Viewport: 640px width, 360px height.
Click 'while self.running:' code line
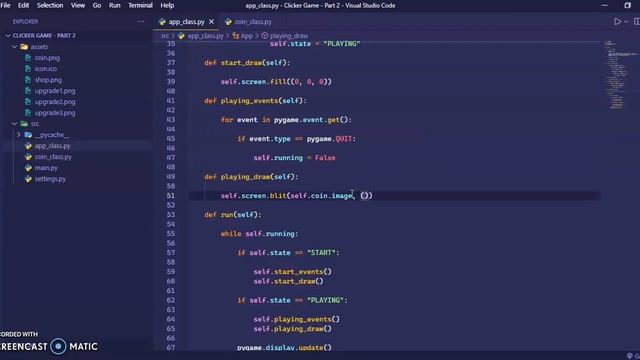(x=260, y=233)
